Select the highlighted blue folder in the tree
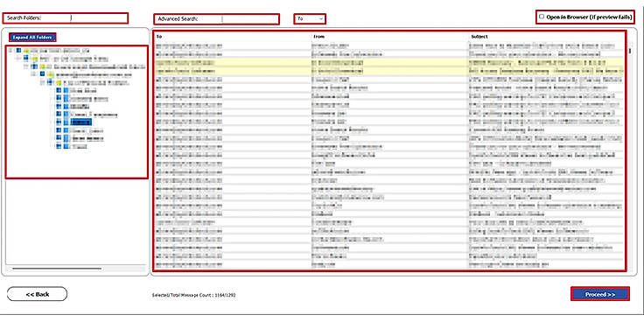 tap(80, 122)
